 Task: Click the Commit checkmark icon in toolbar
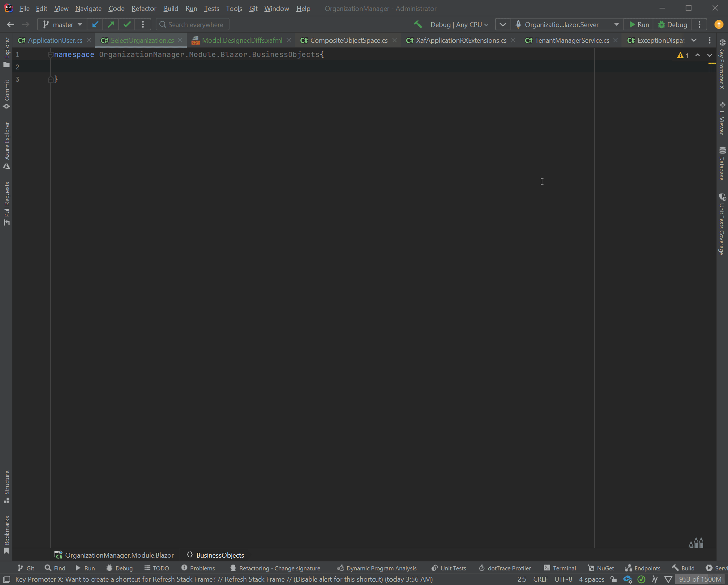[127, 24]
